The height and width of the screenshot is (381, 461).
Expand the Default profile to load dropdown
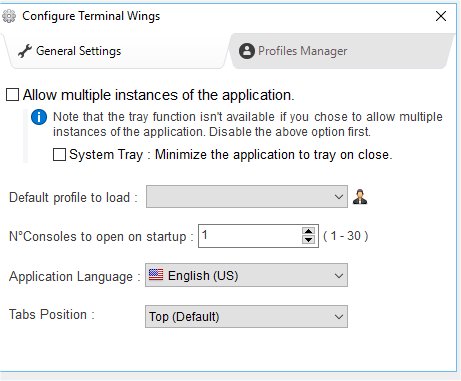click(247, 197)
